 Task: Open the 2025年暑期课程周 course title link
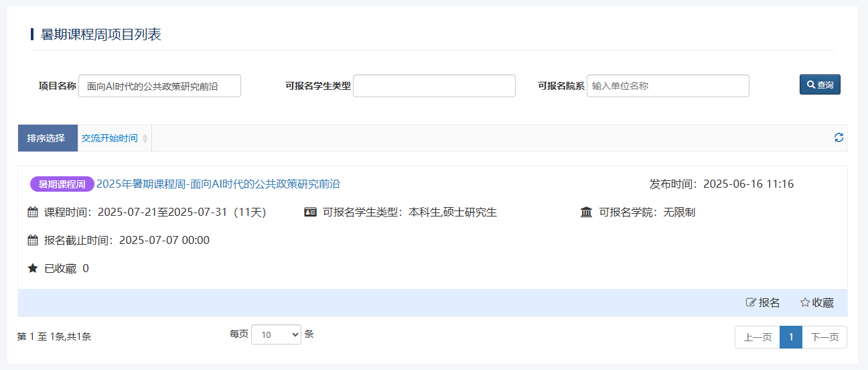click(218, 184)
